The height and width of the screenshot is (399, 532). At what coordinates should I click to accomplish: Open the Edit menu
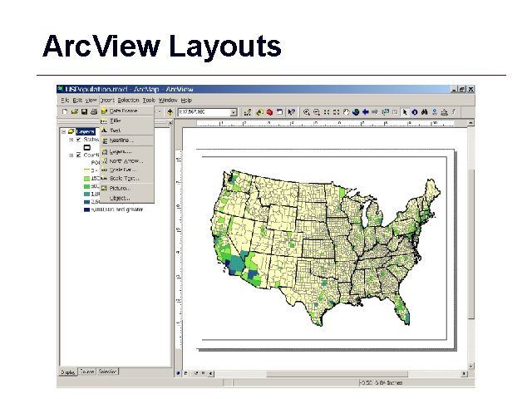(77, 100)
